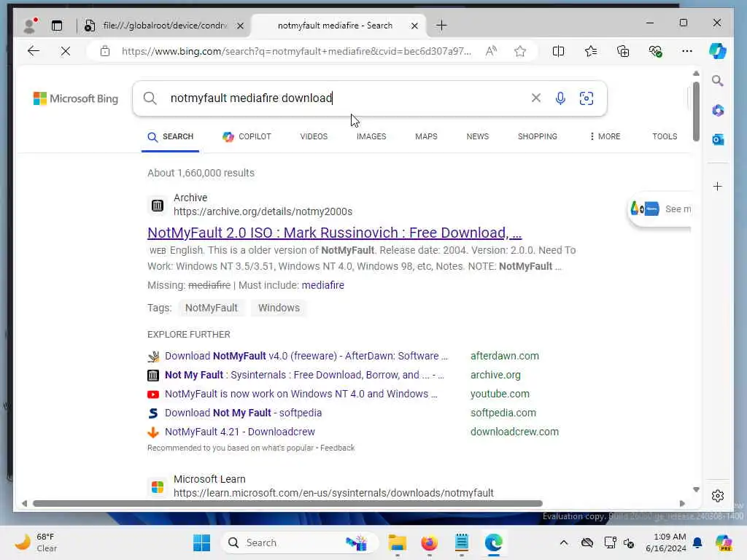Open the TOOLS options
Viewport: 747px width, 560px height.
[x=665, y=136]
